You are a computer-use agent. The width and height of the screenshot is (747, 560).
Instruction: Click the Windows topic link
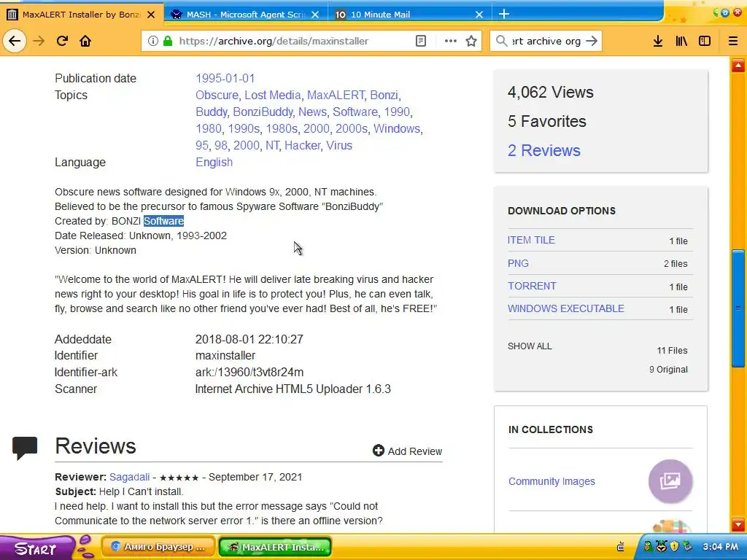[x=397, y=128]
